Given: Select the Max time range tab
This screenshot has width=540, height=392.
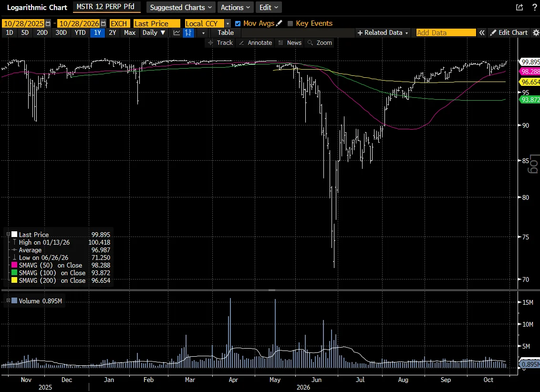Looking at the screenshot, I should [130, 33].
